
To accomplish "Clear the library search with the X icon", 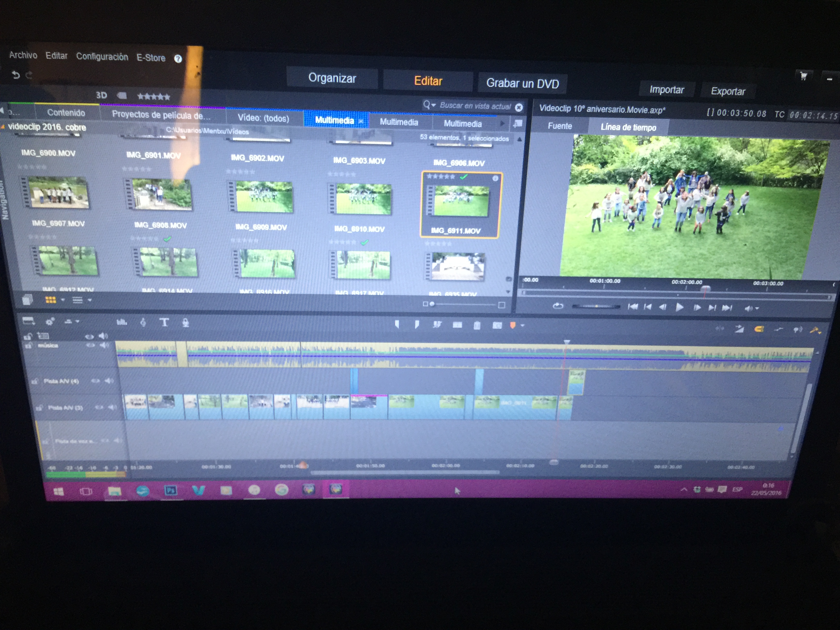I will pos(519,108).
